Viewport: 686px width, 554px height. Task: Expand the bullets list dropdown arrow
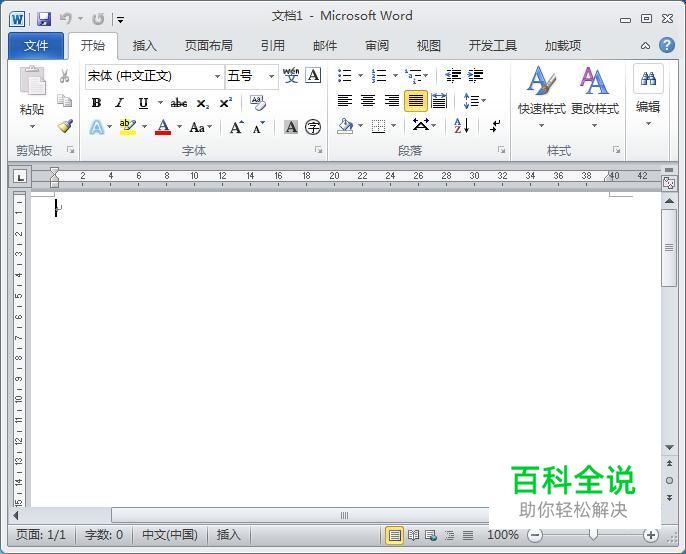361,76
